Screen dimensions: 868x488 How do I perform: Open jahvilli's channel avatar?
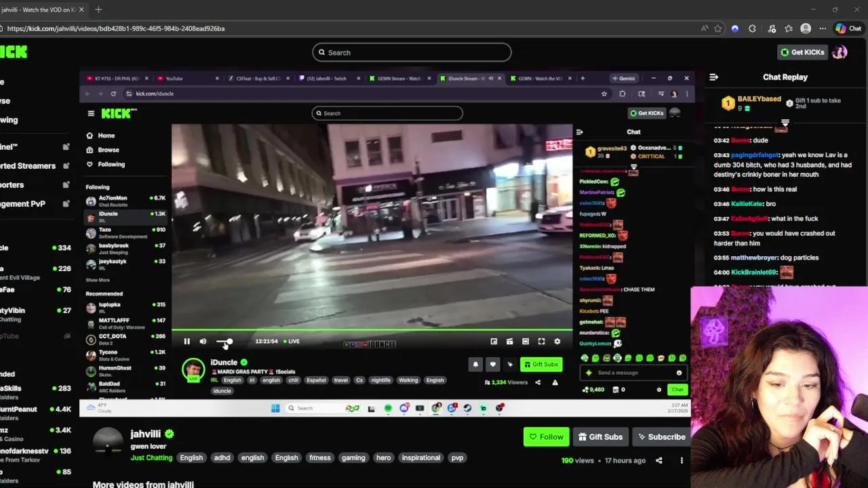coord(107,441)
